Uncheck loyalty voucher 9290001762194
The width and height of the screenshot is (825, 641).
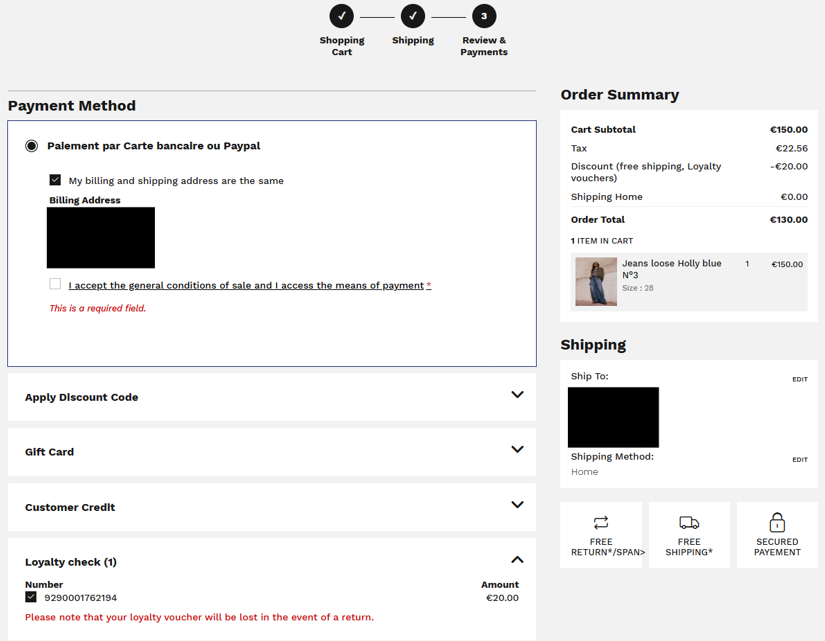coord(31,597)
